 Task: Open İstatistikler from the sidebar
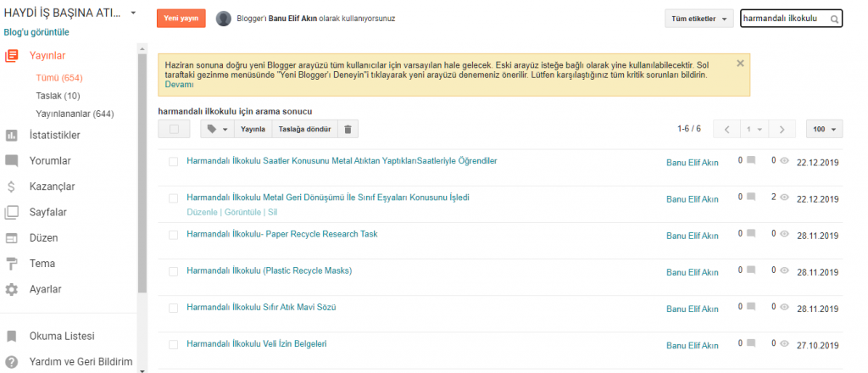tap(54, 136)
